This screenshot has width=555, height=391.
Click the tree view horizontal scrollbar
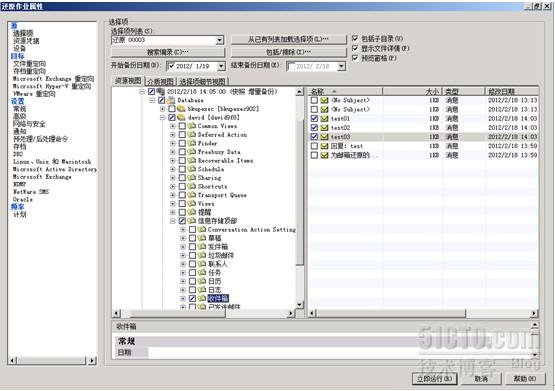click(x=204, y=314)
